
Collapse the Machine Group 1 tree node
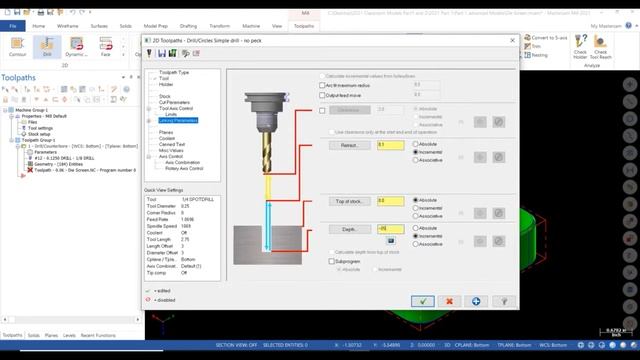pyautogui.click(x=5, y=110)
